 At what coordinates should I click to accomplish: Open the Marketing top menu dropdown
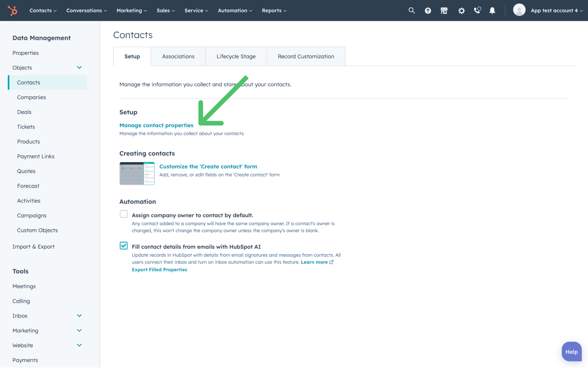point(132,11)
